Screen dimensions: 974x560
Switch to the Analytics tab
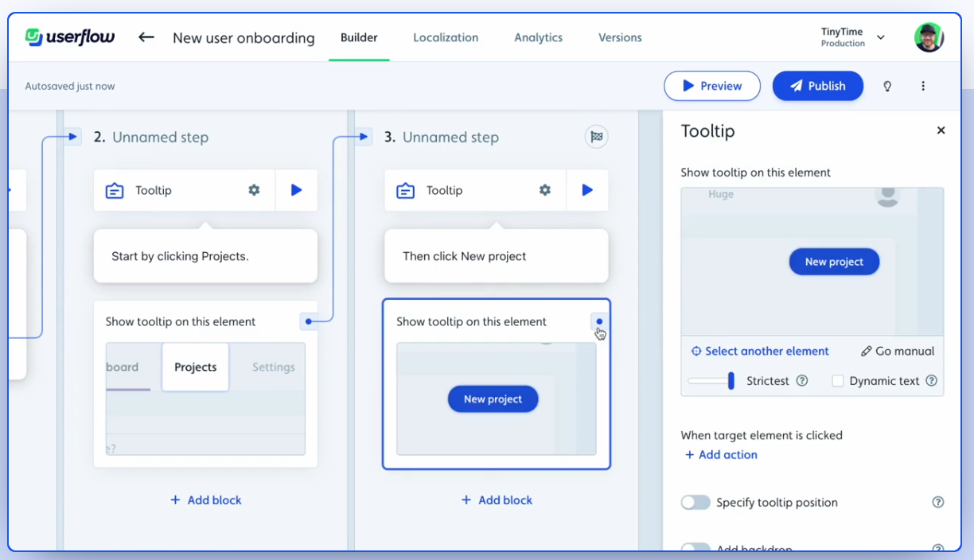tap(538, 37)
